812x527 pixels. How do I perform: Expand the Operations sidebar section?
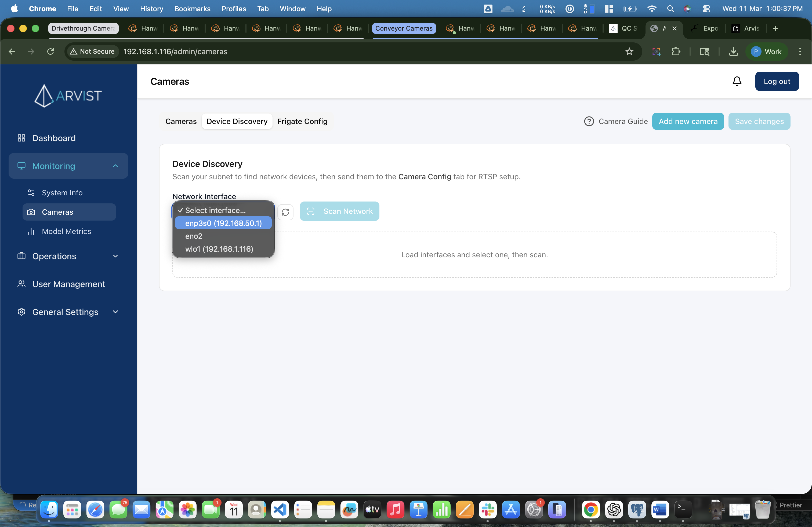tap(115, 256)
